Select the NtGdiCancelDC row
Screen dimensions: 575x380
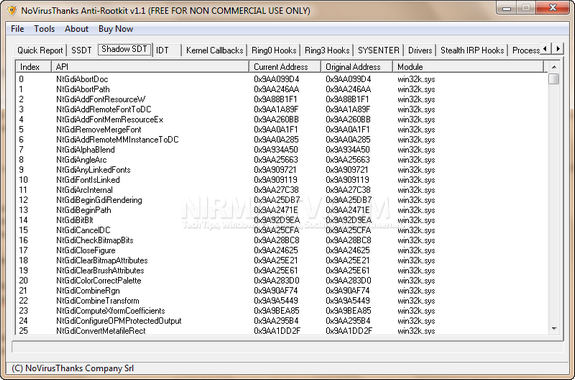pos(281,230)
